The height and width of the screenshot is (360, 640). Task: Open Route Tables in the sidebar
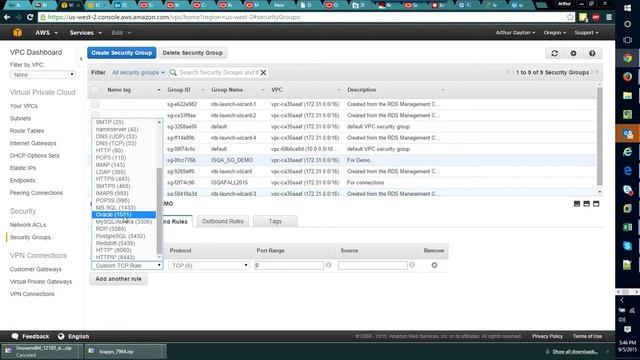(x=27, y=131)
